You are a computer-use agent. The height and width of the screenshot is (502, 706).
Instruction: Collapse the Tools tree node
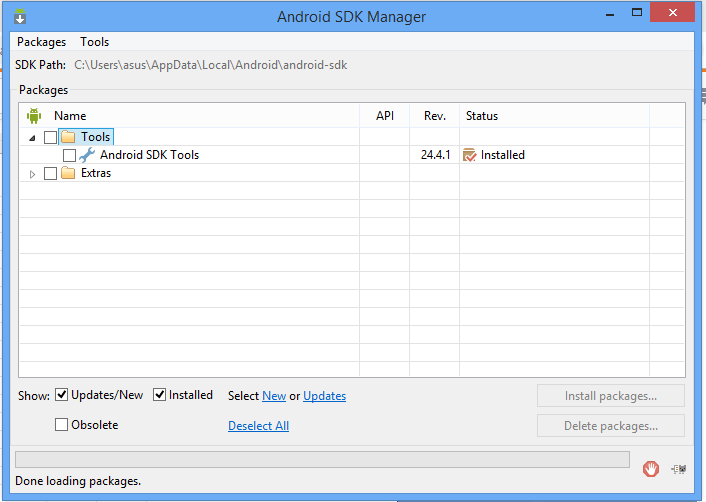[32, 138]
